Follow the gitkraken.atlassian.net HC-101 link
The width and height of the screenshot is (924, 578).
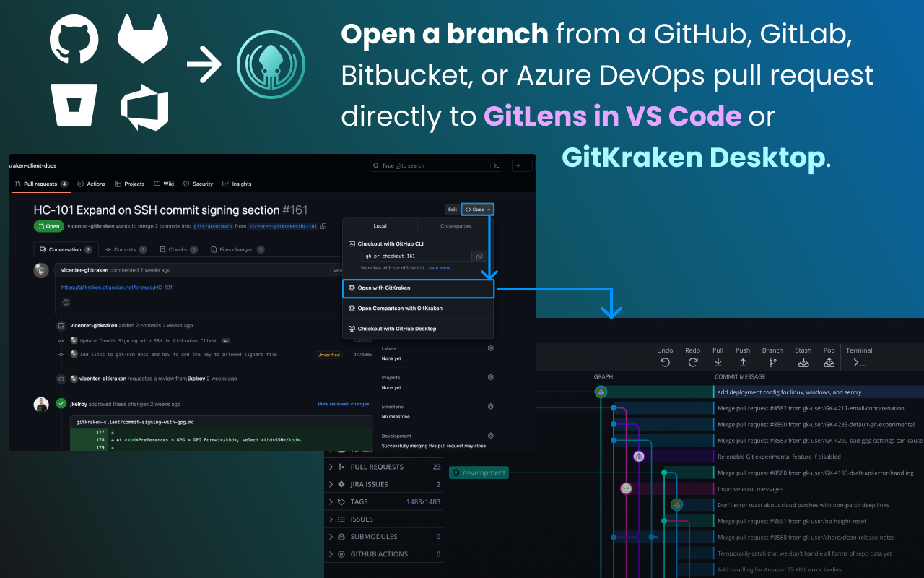point(116,288)
